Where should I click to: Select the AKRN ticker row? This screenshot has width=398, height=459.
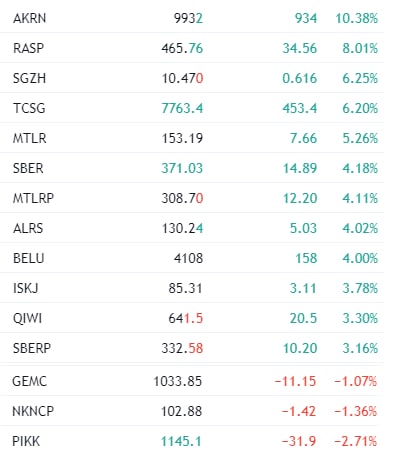coord(192,18)
